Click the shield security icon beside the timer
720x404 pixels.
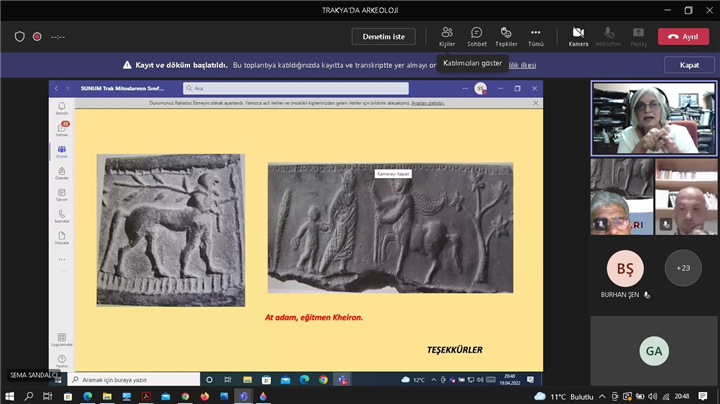pyautogui.click(x=19, y=37)
